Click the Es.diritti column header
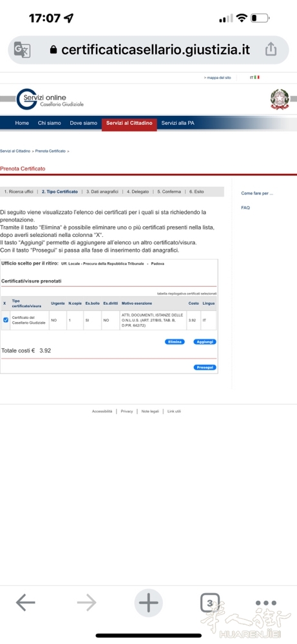This screenshot has width=297, height=644. [111, 303]
